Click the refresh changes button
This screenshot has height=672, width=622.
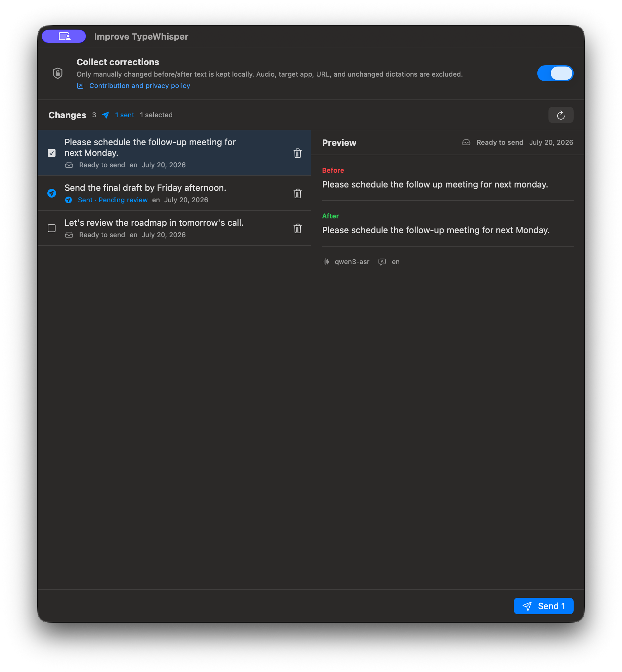pyautogui.click(x=561, y=115)
